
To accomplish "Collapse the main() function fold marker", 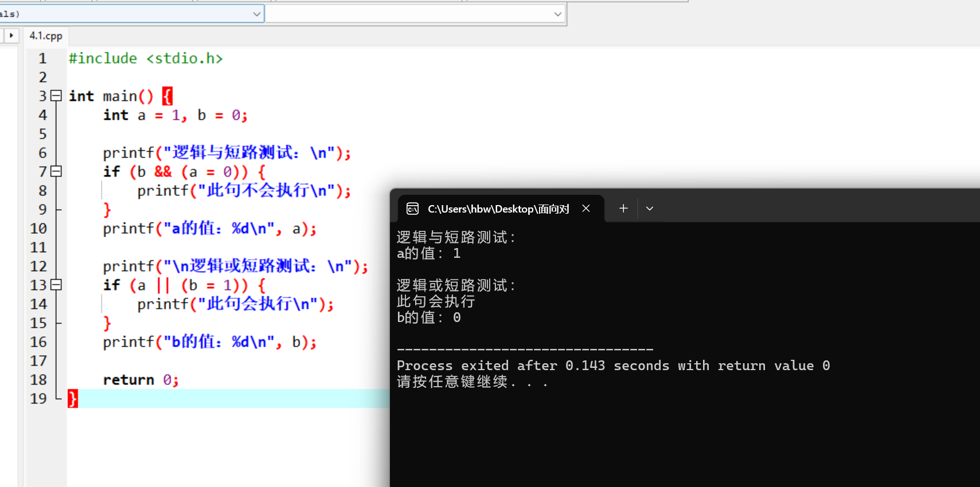I will [56, 96].
